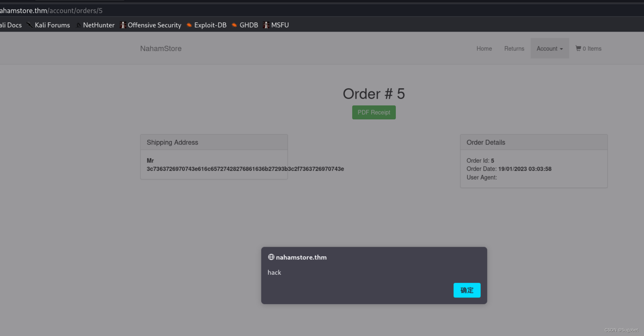Click the NahamStore brand link

click(x=161, y=49)
